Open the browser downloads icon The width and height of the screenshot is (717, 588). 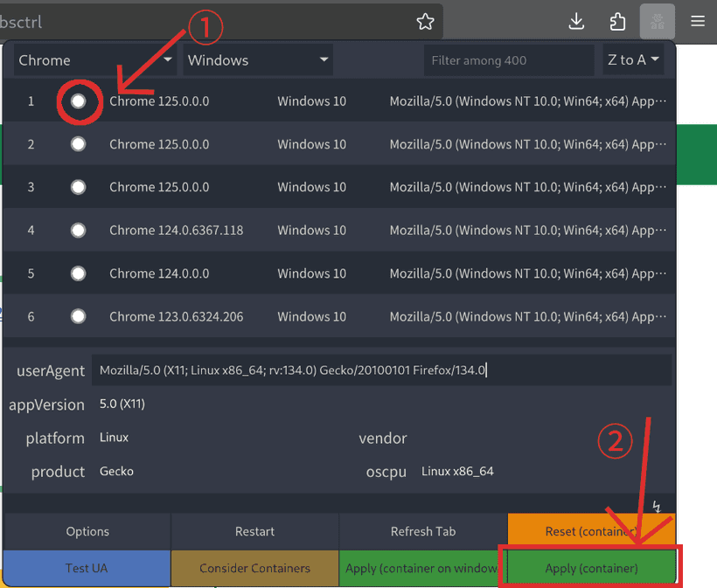click(577, 21)
